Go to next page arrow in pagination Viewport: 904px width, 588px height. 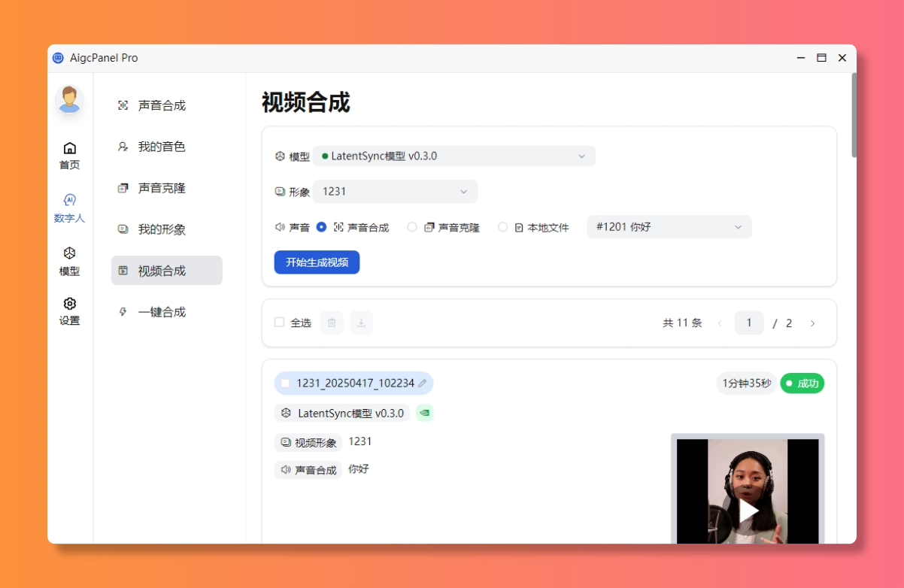coord(812,323)
